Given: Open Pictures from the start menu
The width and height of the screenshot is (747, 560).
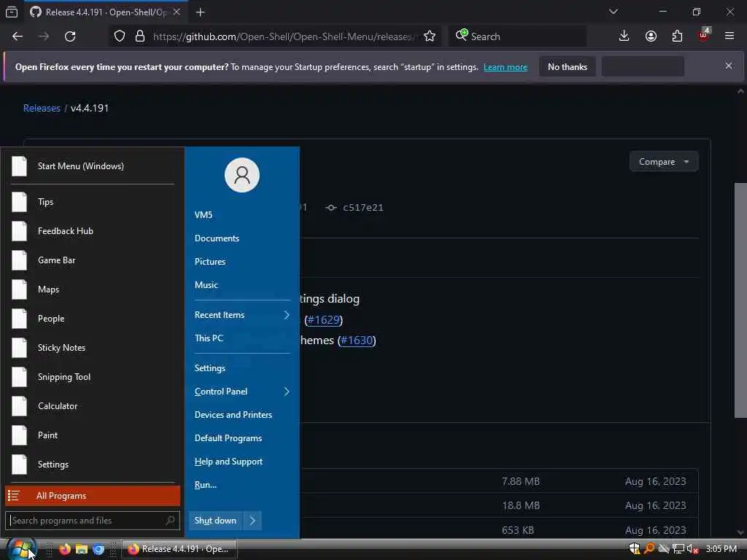Looking at the screenshot, I should tap(242, 262).
